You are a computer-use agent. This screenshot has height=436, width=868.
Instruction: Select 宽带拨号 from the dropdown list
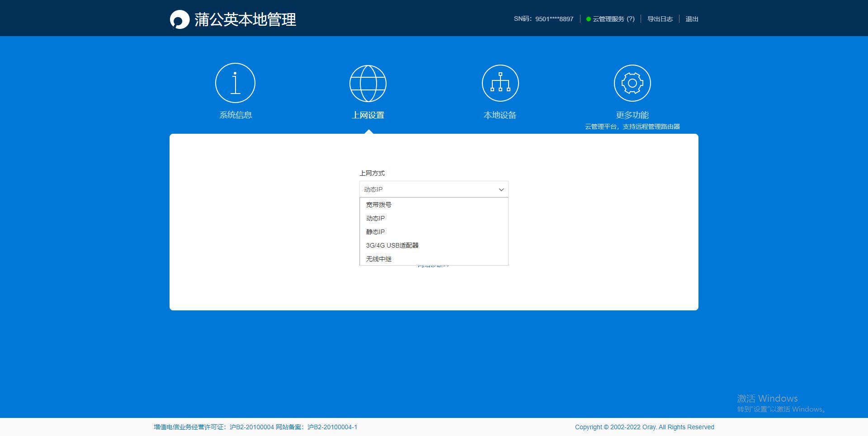click(379, 205)
